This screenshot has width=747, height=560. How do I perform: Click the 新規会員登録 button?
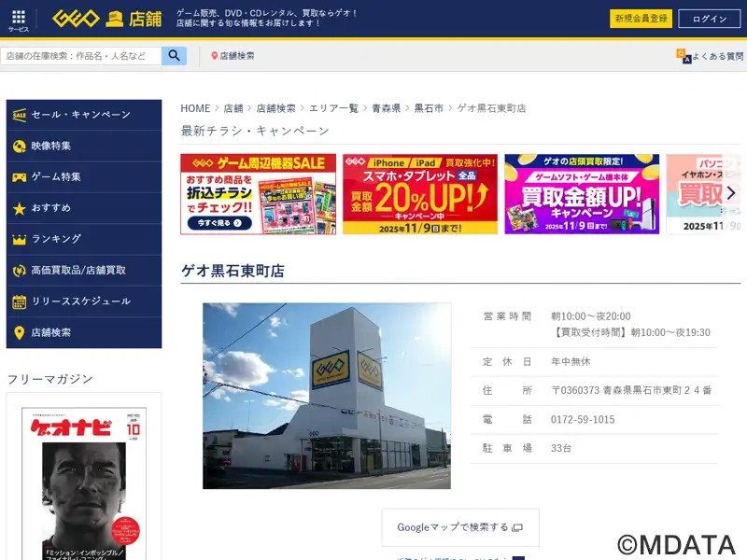pos(641,19)
